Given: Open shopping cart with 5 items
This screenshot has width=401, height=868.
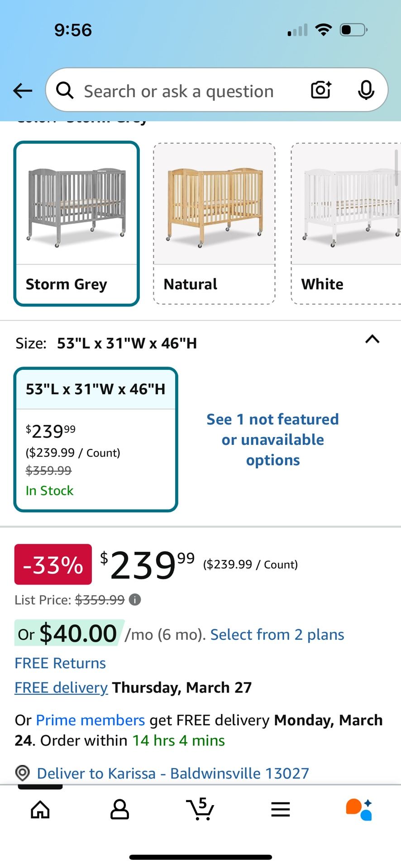Looking at the screenshot, I should [x=200, y=809].
